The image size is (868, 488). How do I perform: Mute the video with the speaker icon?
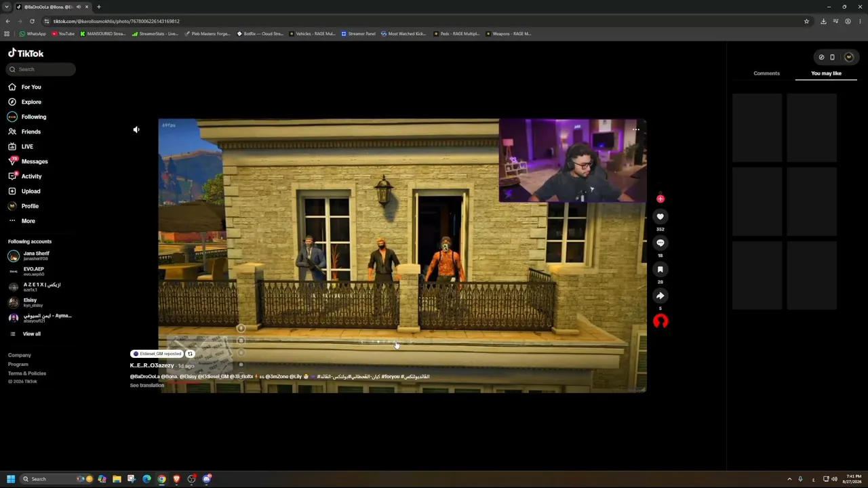click(136, 129)
